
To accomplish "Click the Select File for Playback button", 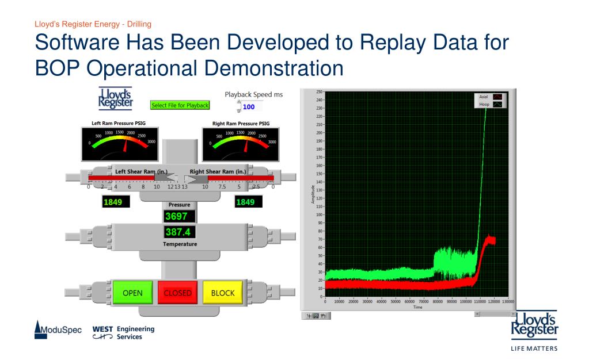I will click(x=180, y=105).
